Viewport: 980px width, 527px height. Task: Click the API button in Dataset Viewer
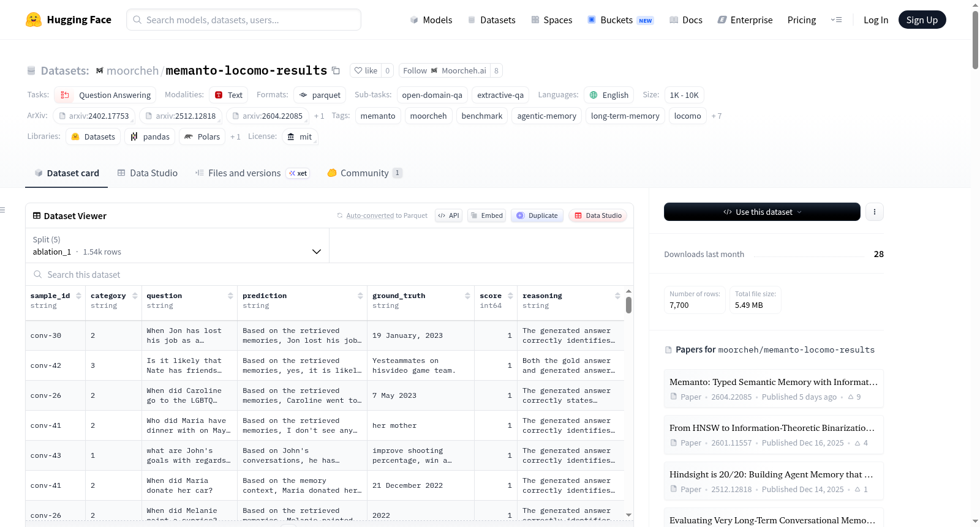tap(449, 215)
